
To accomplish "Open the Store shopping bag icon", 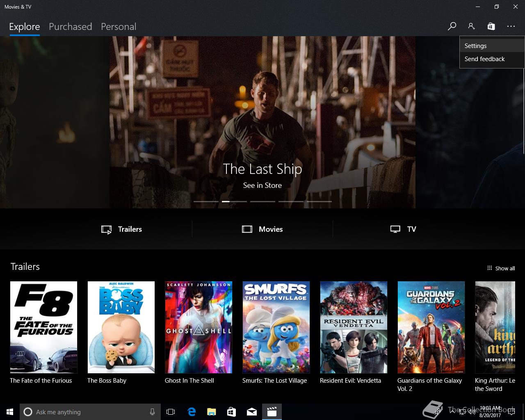I will [x=491, y=26].
